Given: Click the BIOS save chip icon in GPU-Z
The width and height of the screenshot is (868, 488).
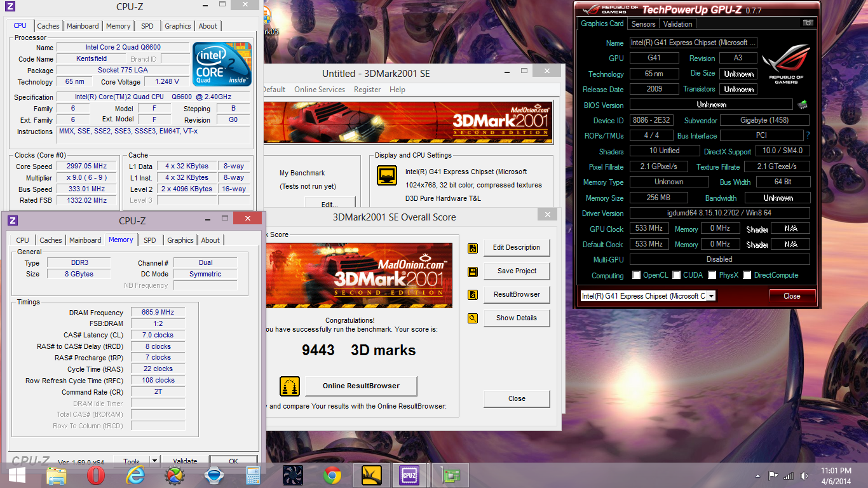Looking at the screenshot, I should [803, 104].
